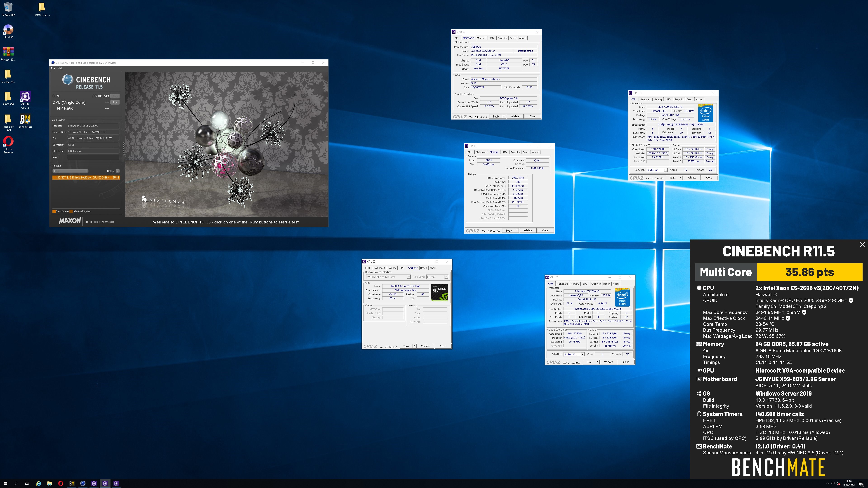
Task: Open the About tab in Graphics CPU-Z window
Action: coord(433,268)
